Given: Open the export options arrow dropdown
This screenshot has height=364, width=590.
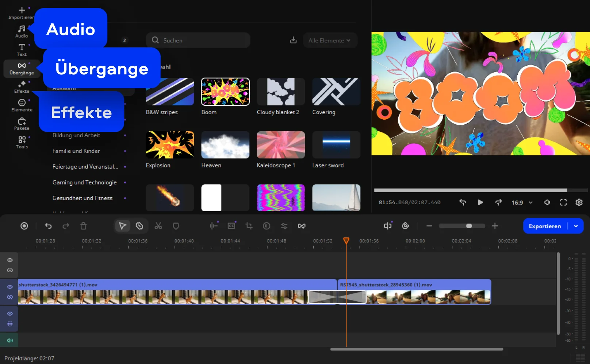Looking at the screenshot, I should (576, 226).
